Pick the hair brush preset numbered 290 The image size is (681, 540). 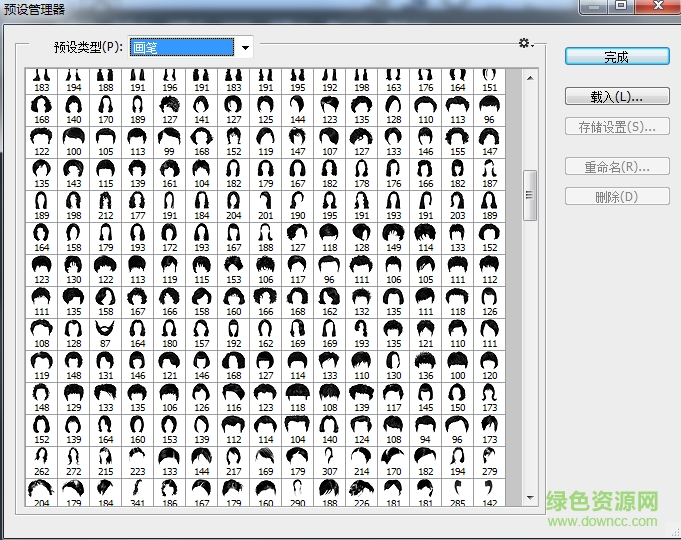[x=297, y=490]
